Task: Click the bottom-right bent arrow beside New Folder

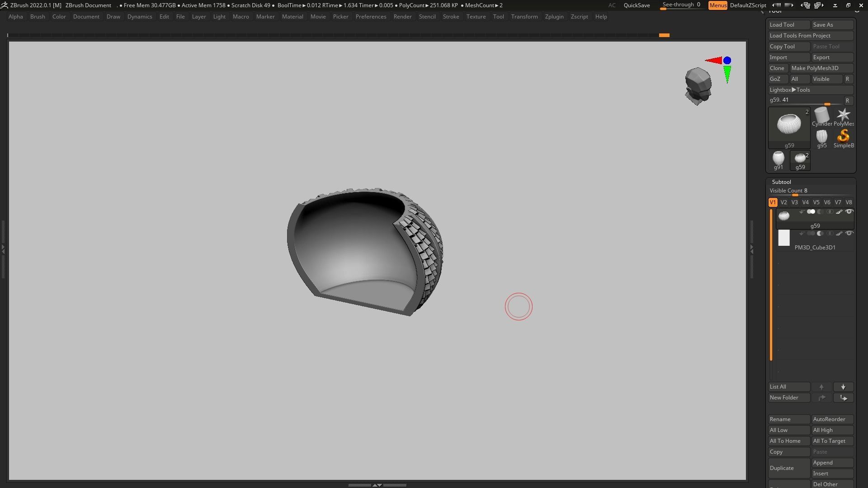Action: [843, 398]
